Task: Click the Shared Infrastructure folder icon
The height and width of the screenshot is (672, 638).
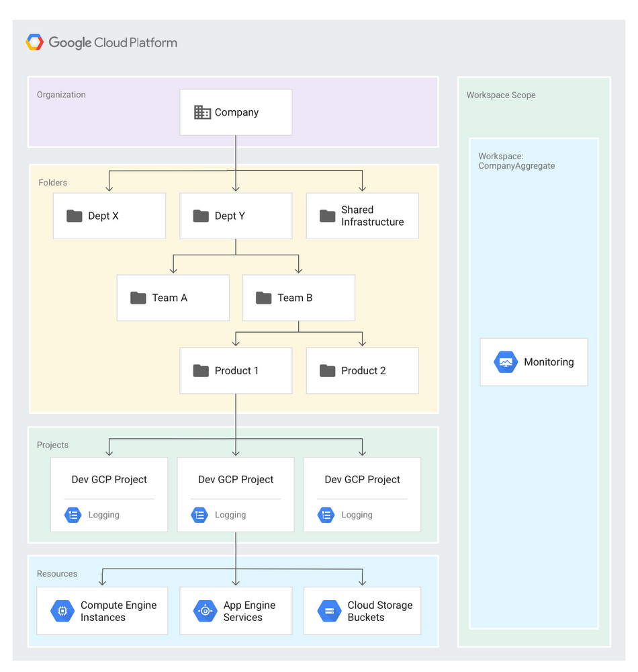Action: 328,216
